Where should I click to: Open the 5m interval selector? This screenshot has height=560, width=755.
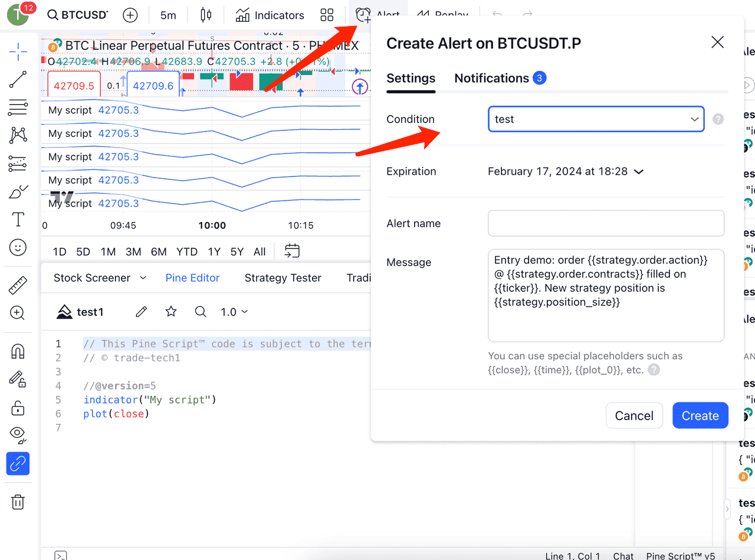tap(168, 15)
